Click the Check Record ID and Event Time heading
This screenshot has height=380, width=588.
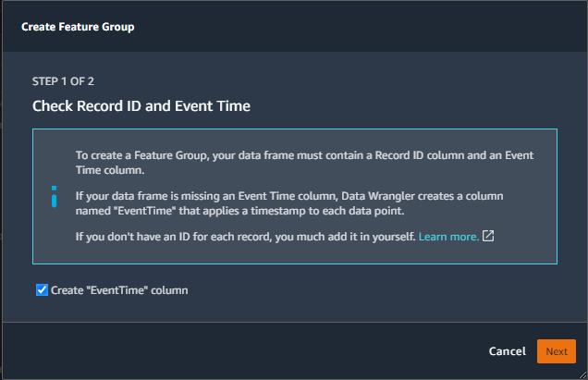click(141, 106)
